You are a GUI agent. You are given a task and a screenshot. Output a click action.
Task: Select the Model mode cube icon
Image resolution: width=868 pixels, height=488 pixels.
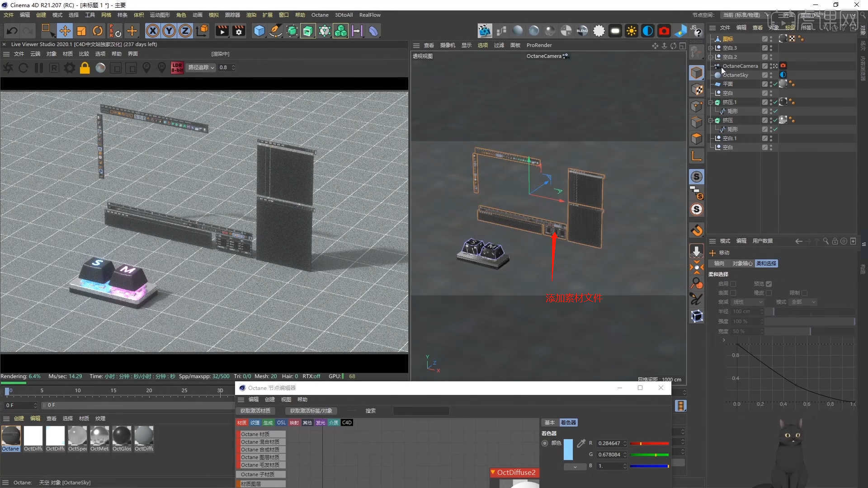click(697, 73)
